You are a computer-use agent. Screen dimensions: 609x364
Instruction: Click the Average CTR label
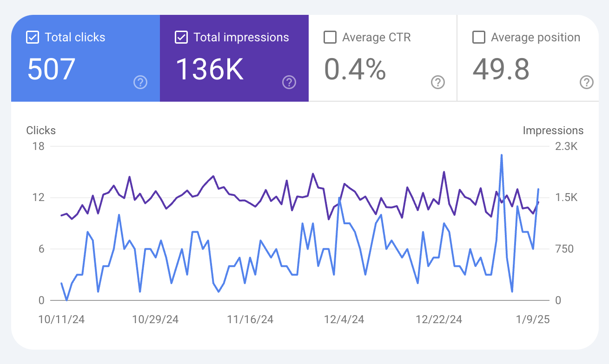[x=377, y=37]
